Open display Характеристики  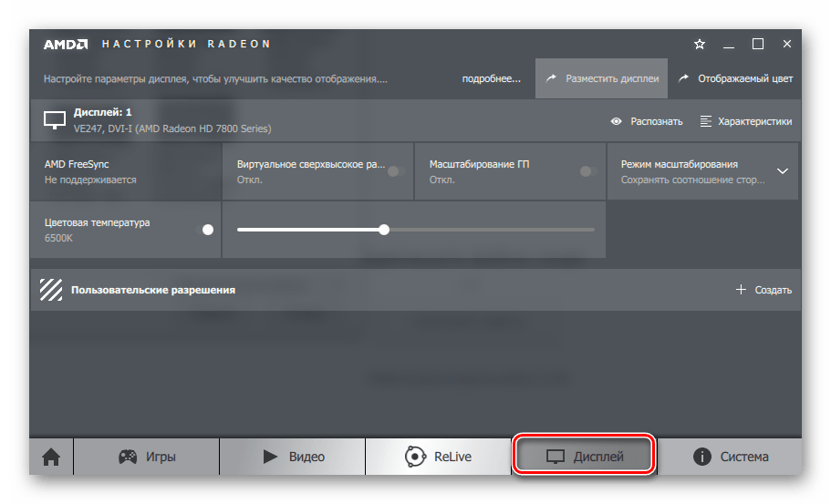tap(746, 121)
